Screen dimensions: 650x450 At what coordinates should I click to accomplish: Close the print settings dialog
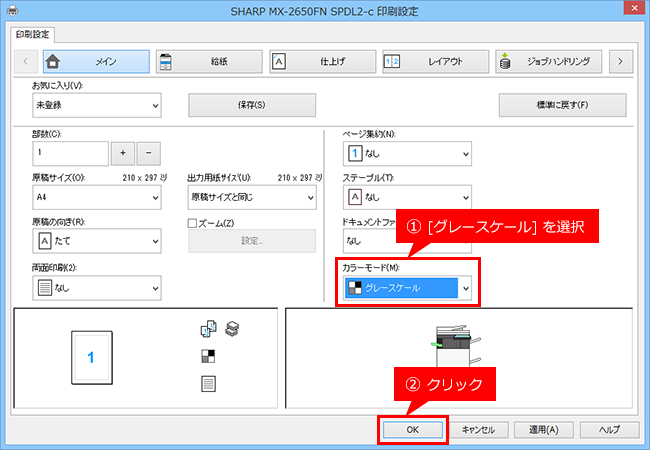coord(634,8)
